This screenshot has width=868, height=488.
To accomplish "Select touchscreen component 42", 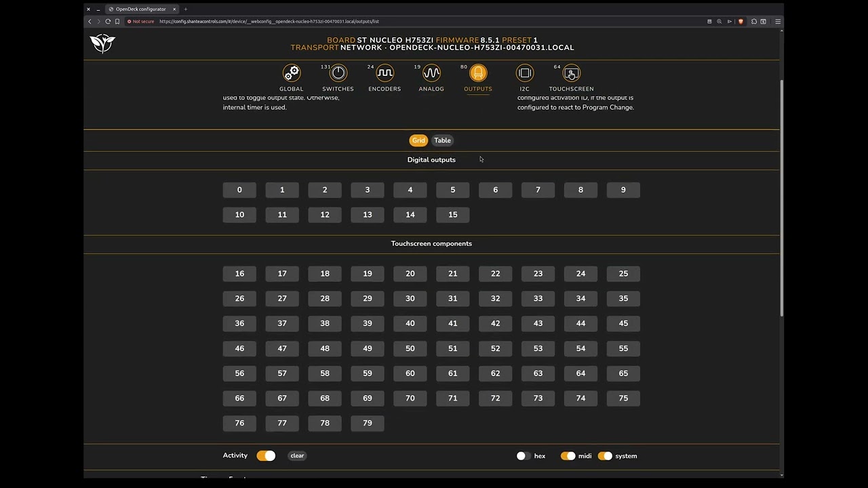I will point(495,323).
